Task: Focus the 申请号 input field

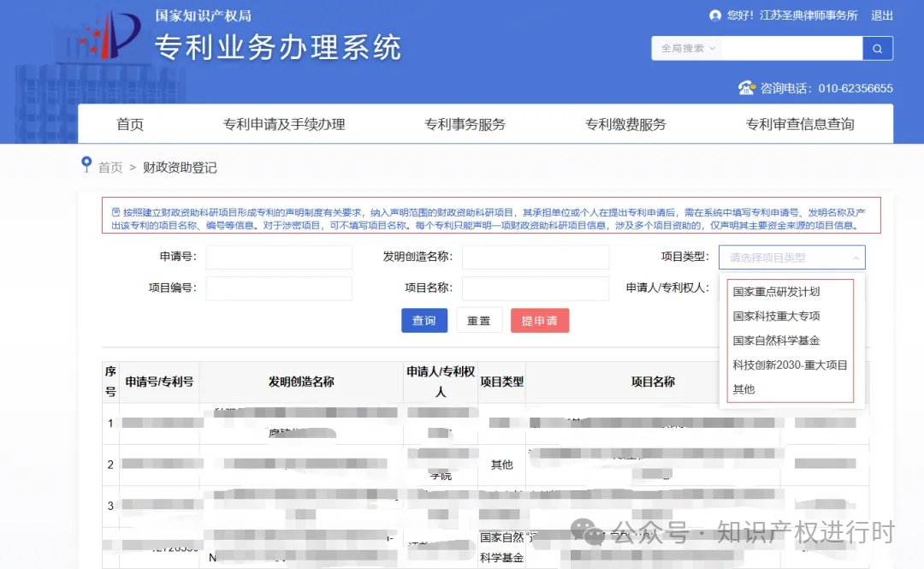Action: pyautogui.click(x=279, y=258)
